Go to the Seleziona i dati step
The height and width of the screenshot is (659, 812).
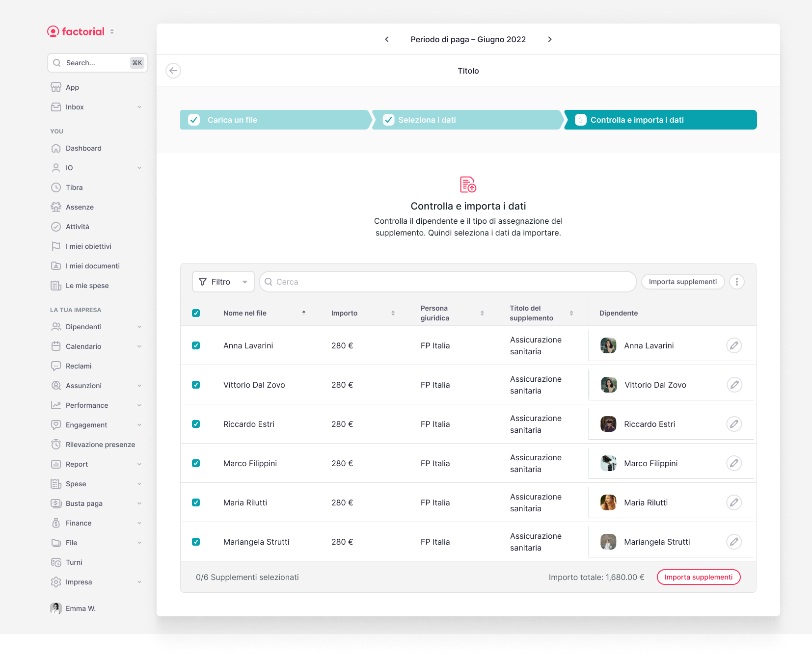(467, 120)
